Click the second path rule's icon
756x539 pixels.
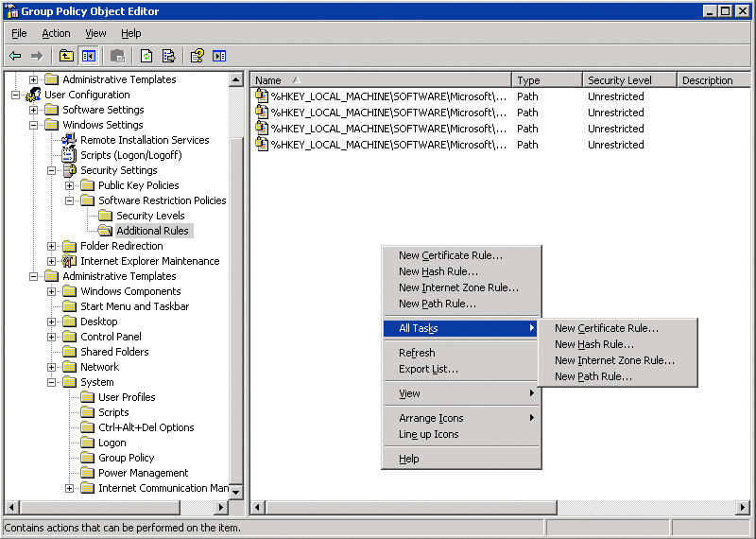pyautogui.click(x=262, y=112)
